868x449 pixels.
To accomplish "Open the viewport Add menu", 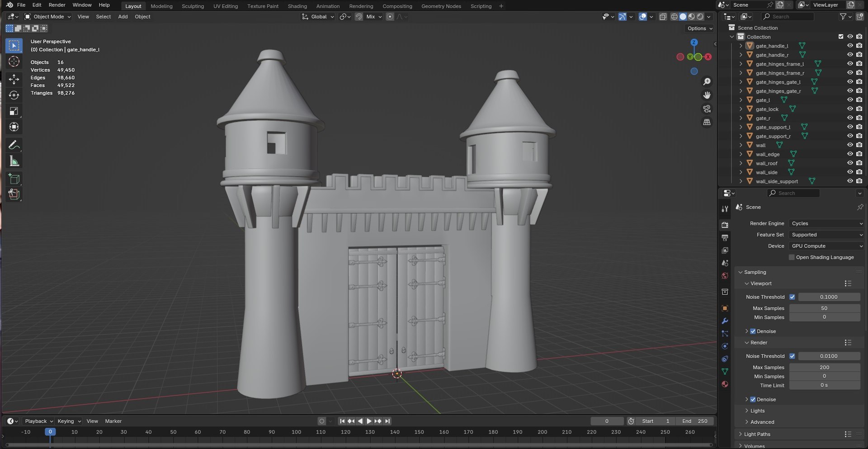I will click(123, 17).
